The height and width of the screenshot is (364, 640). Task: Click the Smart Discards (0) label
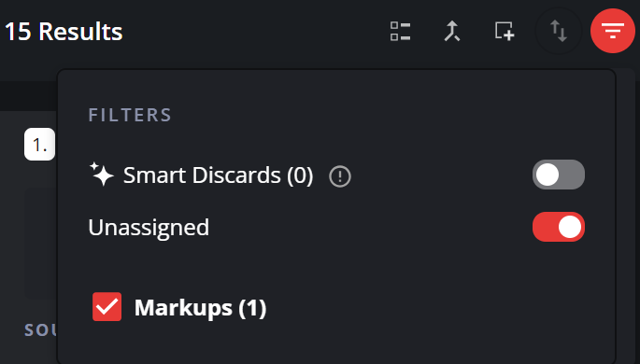click(219, 175)
